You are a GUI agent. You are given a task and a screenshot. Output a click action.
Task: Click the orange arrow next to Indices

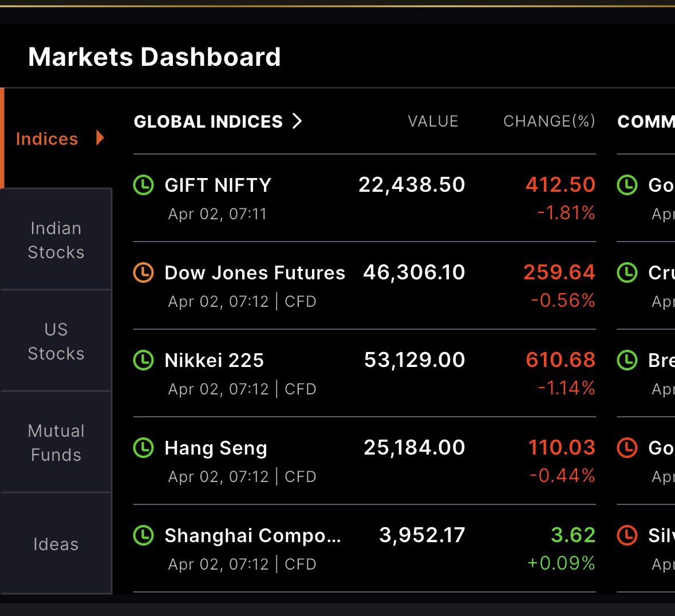pos(100,138)
